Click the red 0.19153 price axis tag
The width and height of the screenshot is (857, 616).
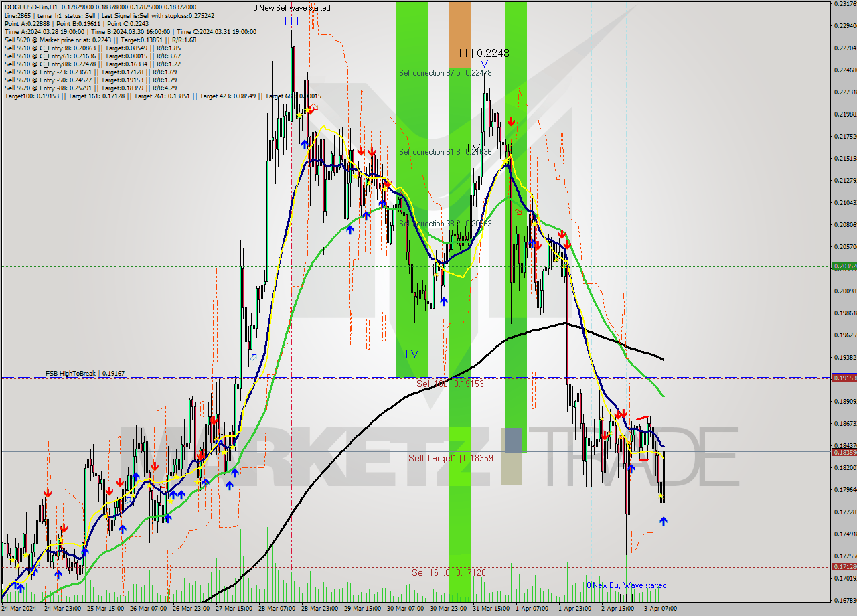[844, 378]
